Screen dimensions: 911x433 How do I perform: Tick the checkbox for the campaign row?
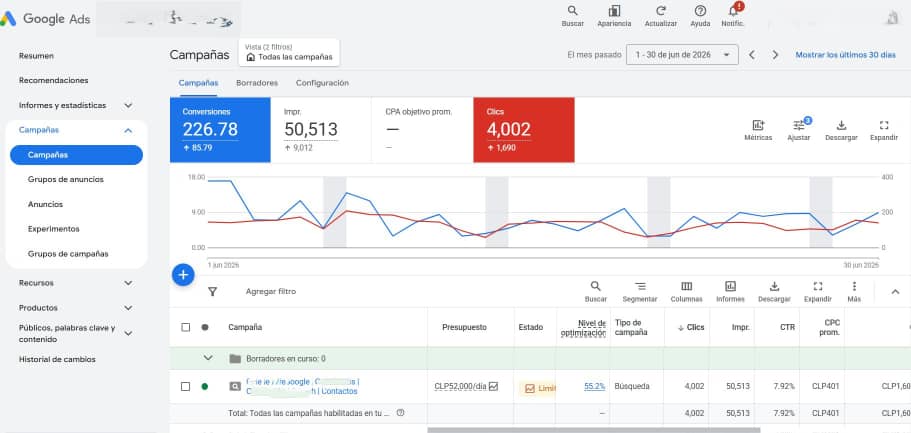click(x=185, y=387)
